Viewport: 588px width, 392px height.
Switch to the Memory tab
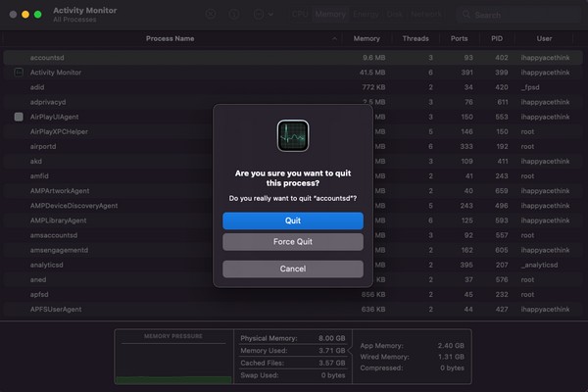[330, 15]
